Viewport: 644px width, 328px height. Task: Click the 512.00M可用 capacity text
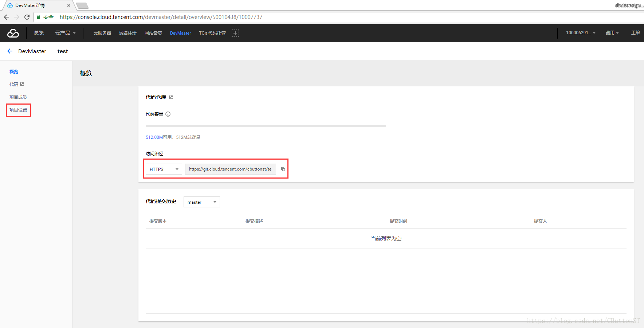[159, 137]
